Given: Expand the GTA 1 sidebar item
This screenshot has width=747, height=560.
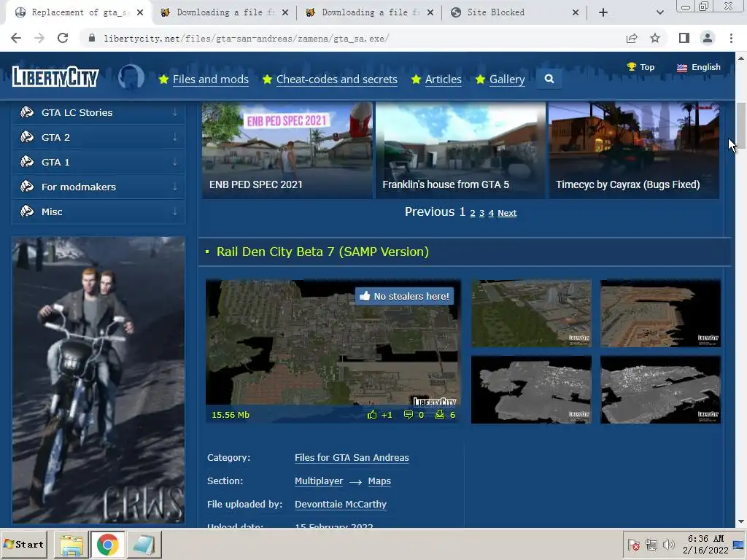Looking at the screenshot, I should tap(98, 162).
